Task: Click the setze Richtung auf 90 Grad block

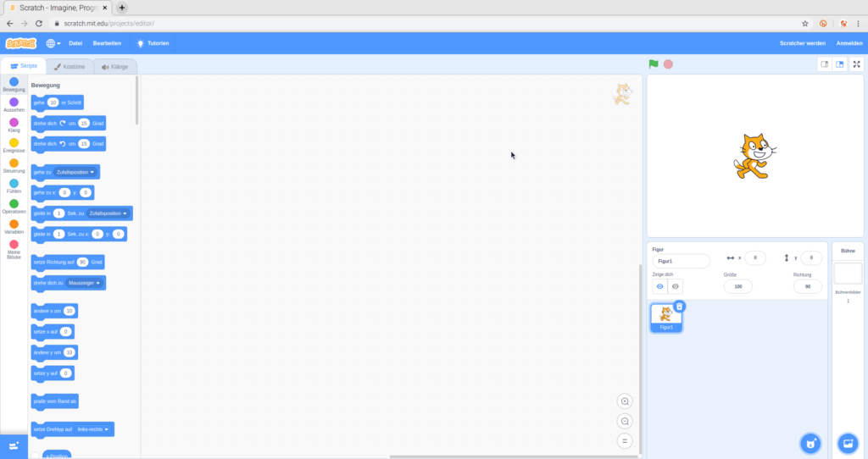Action: tap(68, 263)
